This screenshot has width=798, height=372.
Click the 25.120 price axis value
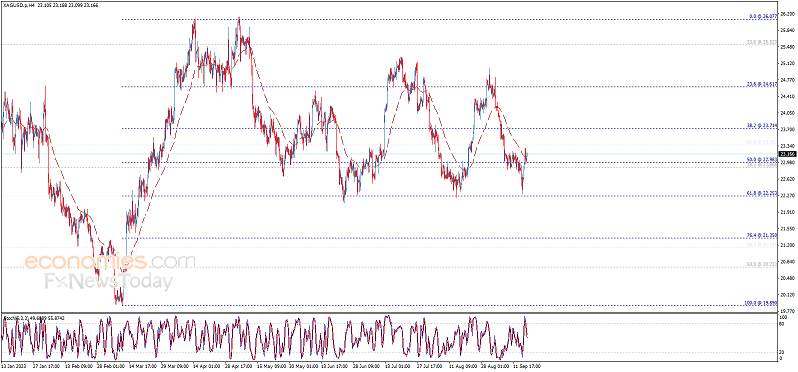tap(787, 64)
